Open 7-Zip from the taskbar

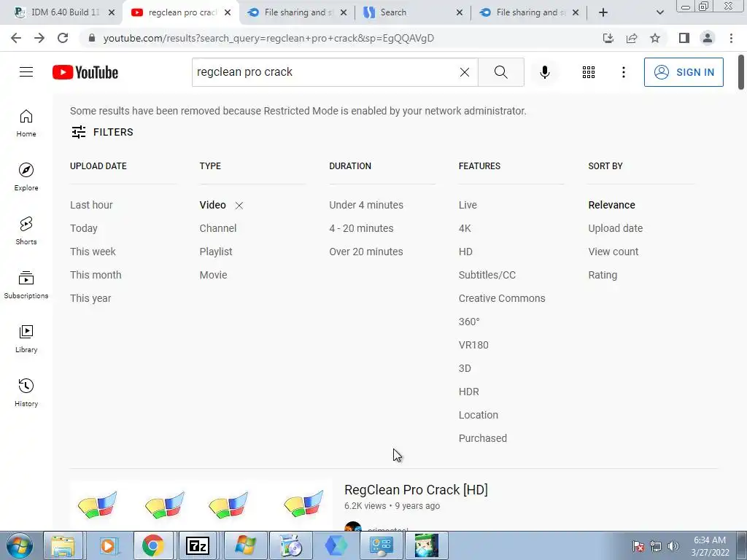pyautogui.click(x=198, y=545)
